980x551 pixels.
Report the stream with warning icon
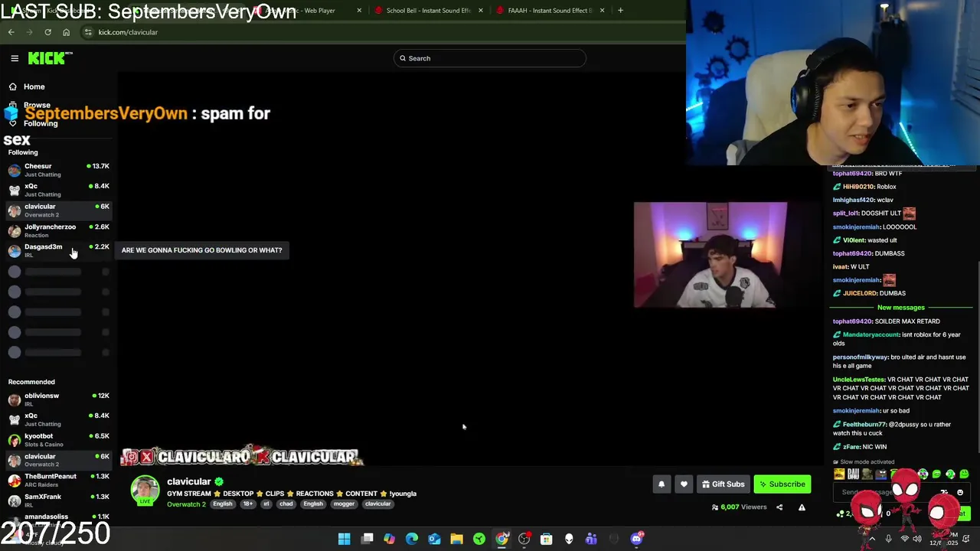(x=802, y=507)
